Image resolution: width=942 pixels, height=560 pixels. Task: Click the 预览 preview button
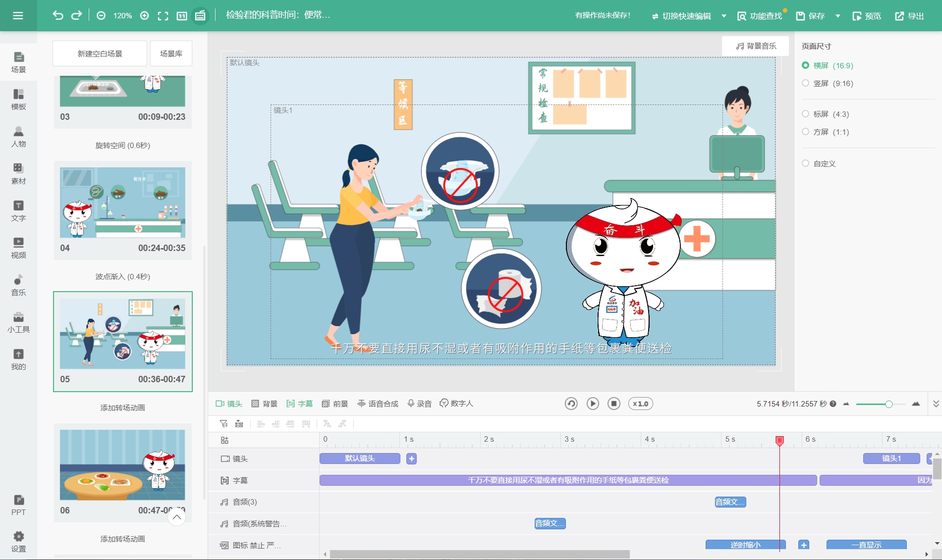coord(867,16)
